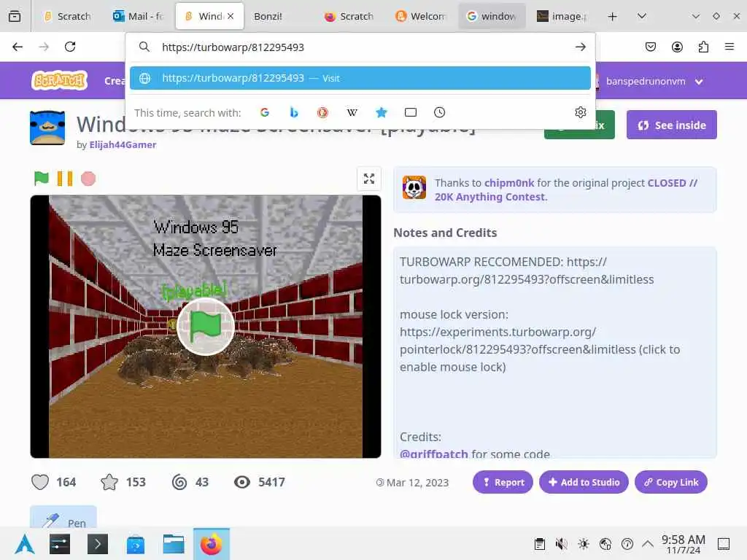Select the highlighted turbowarp Visit suggestion
This screenshot has width=747, height=560.
(x=360, y=78)
